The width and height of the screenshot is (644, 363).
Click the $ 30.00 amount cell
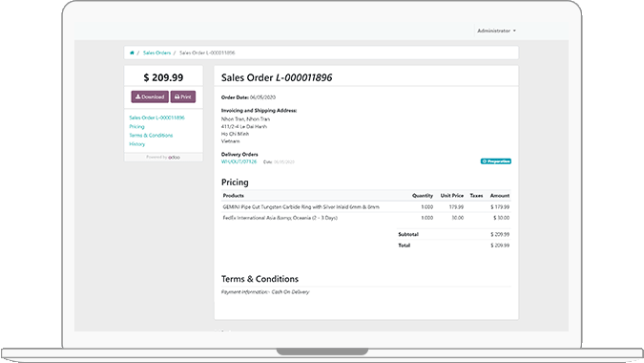click(x=501, y=218)
